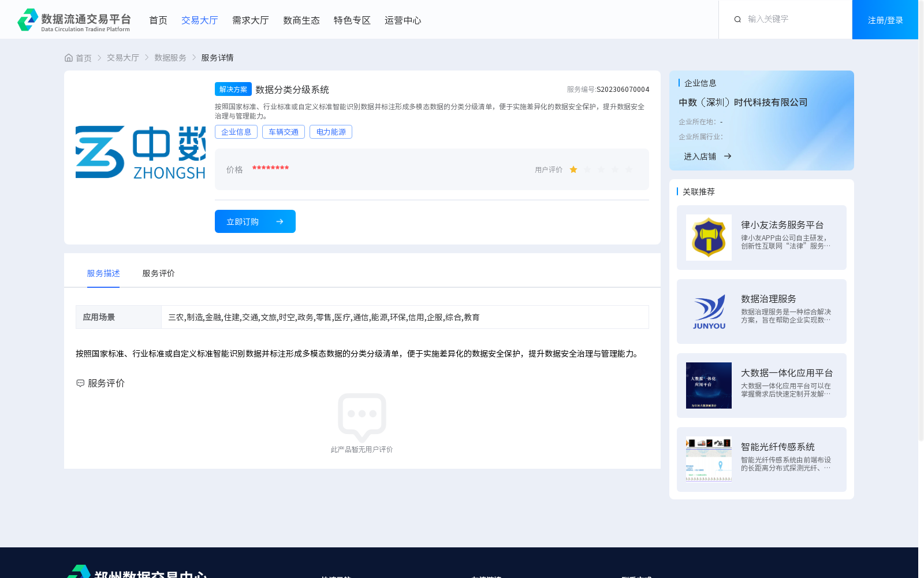924x578 pixels.
Task: Click the 数据分类分级系统 title
Action: tap(292, 90)
